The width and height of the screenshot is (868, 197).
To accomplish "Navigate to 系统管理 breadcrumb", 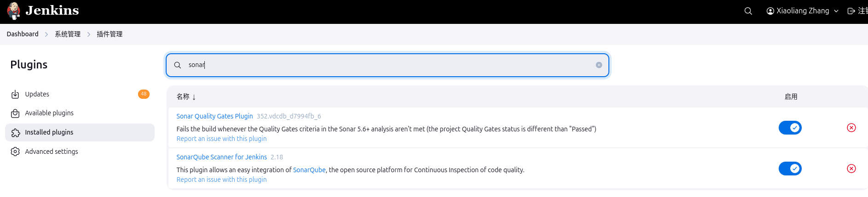I will [68, 34].
